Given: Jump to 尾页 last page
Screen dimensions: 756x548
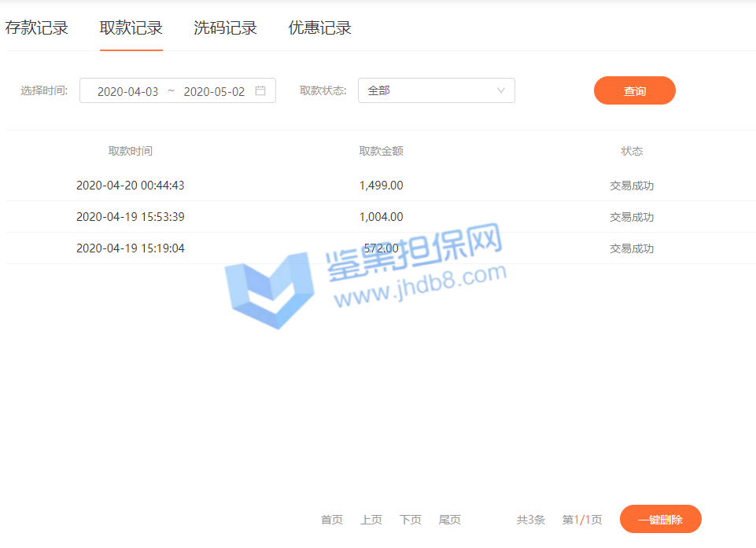Looking at the screenshot, I should (x=450, y=520).
